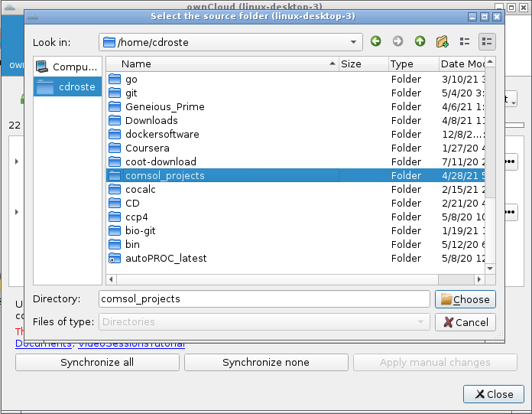Select the Coursera folder icon
Image resolution: width=532 pixels, height=414 pixels.
pyautogui.click(x=115, y=148)
